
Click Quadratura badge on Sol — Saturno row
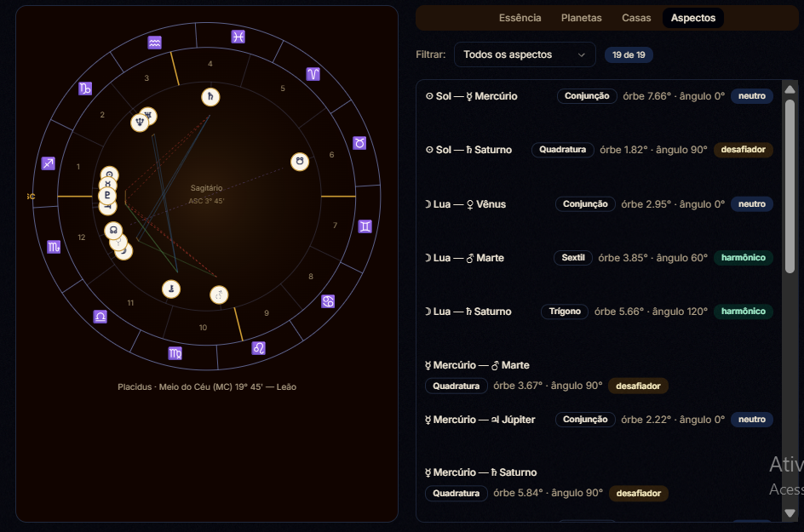[x=562, y=150]
